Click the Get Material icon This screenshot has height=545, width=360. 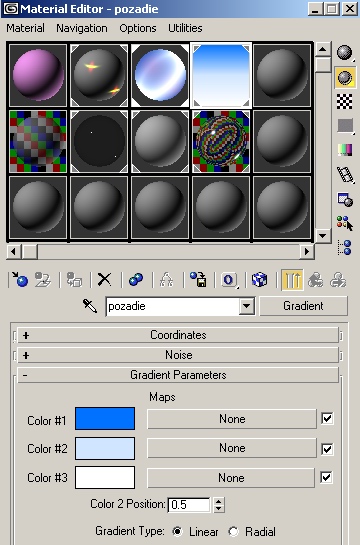[x=19, y=279]
